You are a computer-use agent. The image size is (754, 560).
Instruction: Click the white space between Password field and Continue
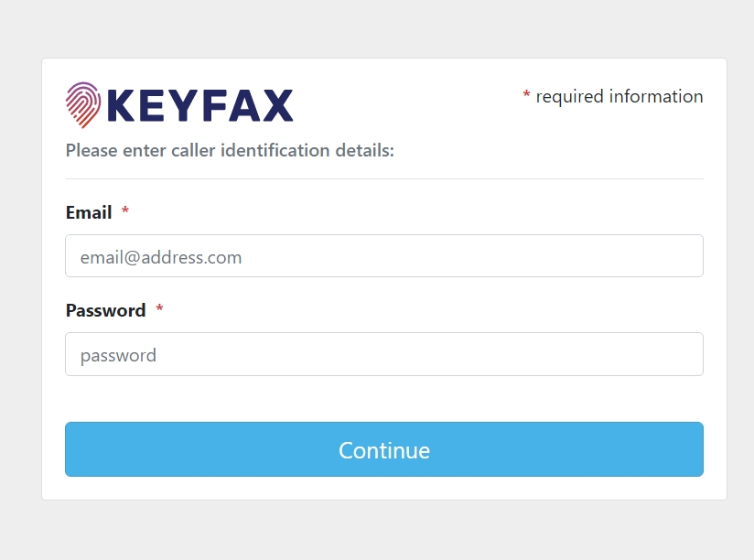(x=384, y=399)
